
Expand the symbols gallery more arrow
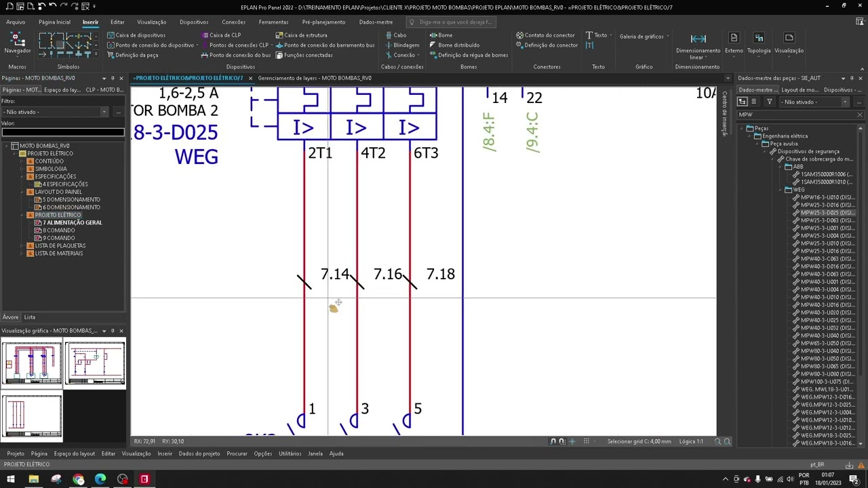(x=97, y=54)
